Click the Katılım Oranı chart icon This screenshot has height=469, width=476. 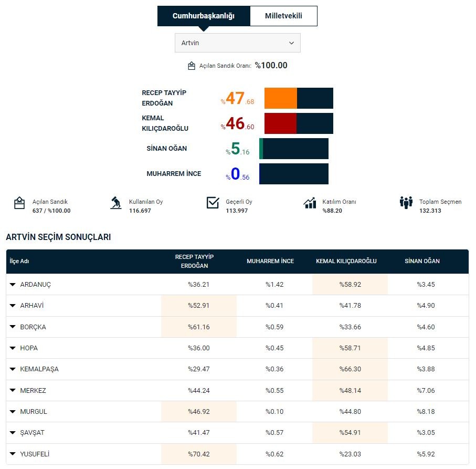(x=310, y=203)
